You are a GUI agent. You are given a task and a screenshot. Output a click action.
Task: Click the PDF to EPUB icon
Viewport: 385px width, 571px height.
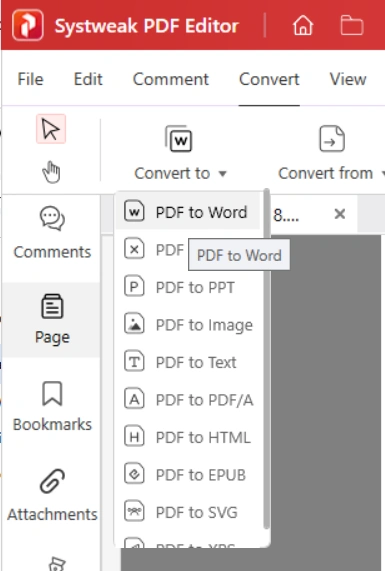coord(134,474)
